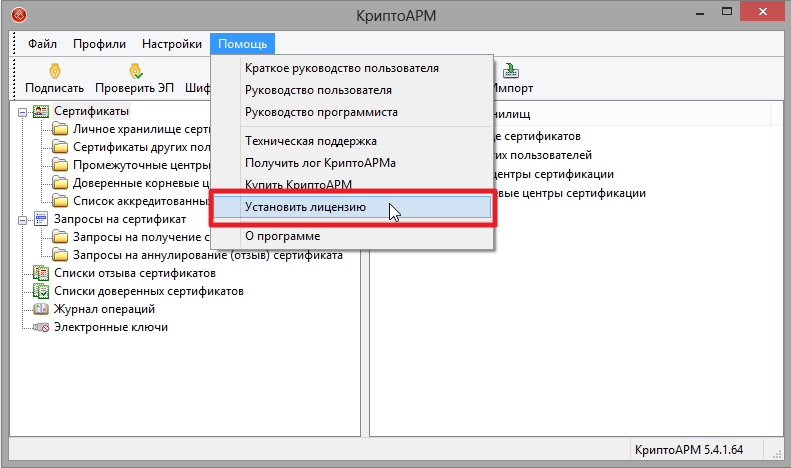Close the Помощь menu via its header
791x468 pixels.
pyautogui.click(x=242, y=44)
